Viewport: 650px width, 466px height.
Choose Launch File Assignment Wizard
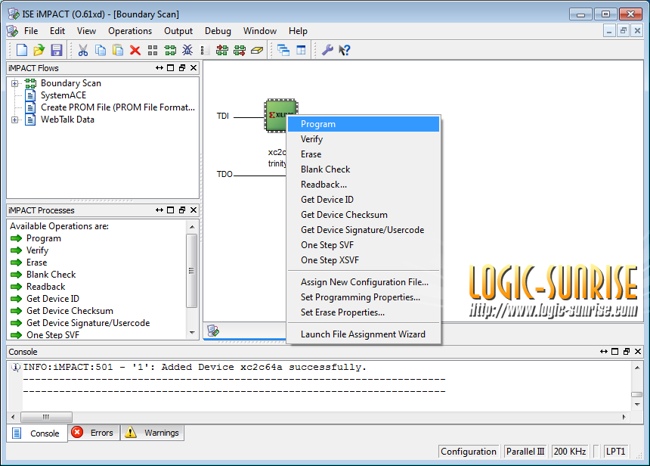tap(364, 334)
